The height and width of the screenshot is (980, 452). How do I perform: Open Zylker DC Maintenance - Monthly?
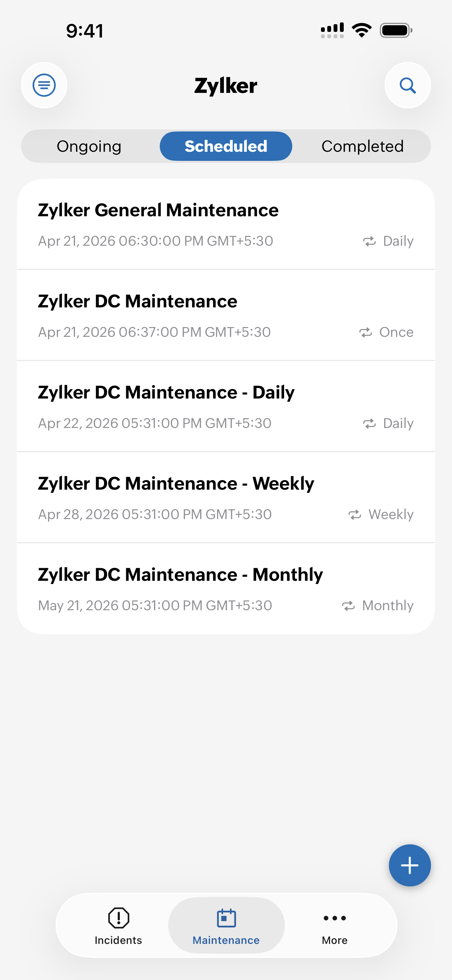180,574
